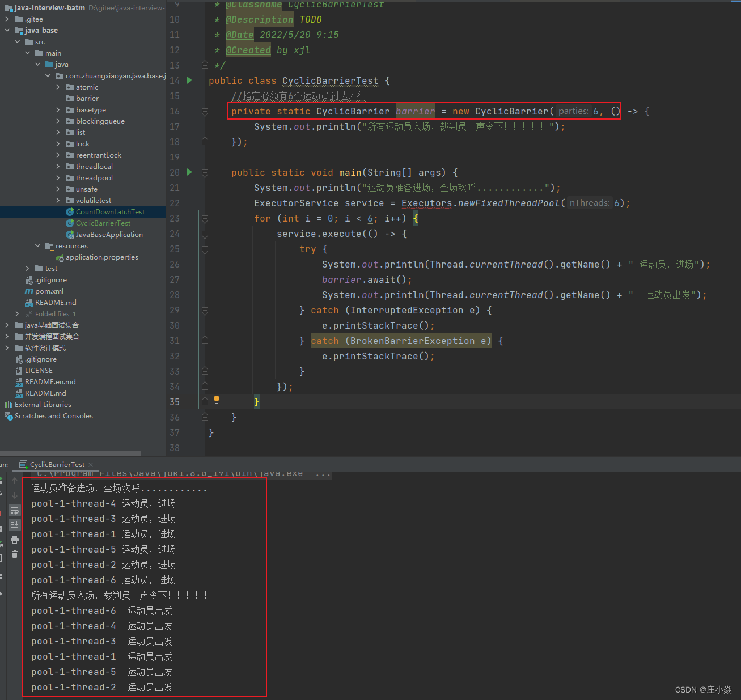The width and height of the screenshot is (741, 700).
Task: Expand the test folder
Action: click(x=27, y=269)
